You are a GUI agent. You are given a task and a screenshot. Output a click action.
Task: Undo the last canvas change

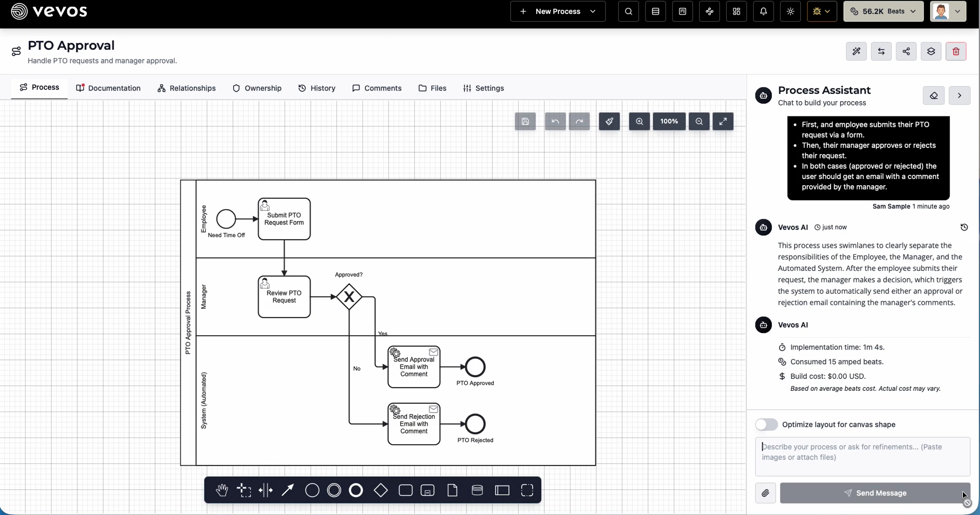click(x=555, y=121)
